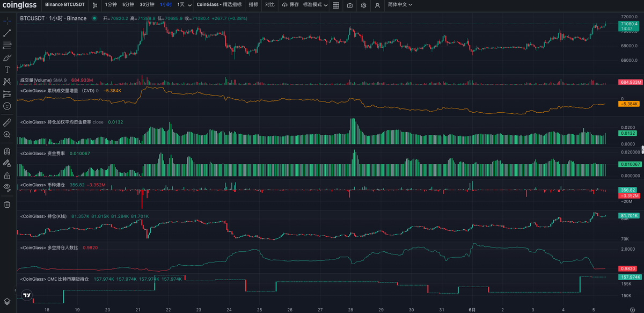Click the 81.701K open interest label
Viewport: 644px width, 313px height.
pyautogui.click(x=630, y=216)
